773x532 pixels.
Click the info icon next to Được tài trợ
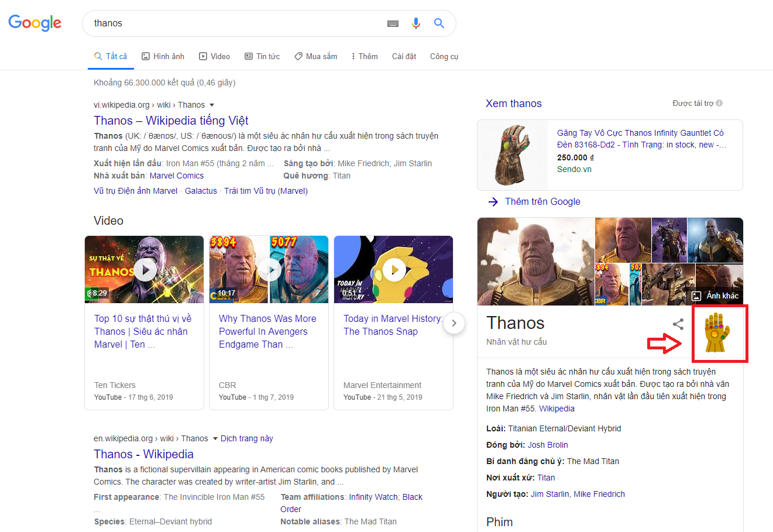point(719,103)
